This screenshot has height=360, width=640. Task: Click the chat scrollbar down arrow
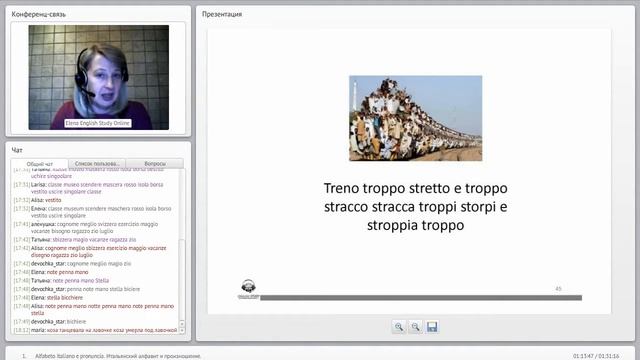182,330
